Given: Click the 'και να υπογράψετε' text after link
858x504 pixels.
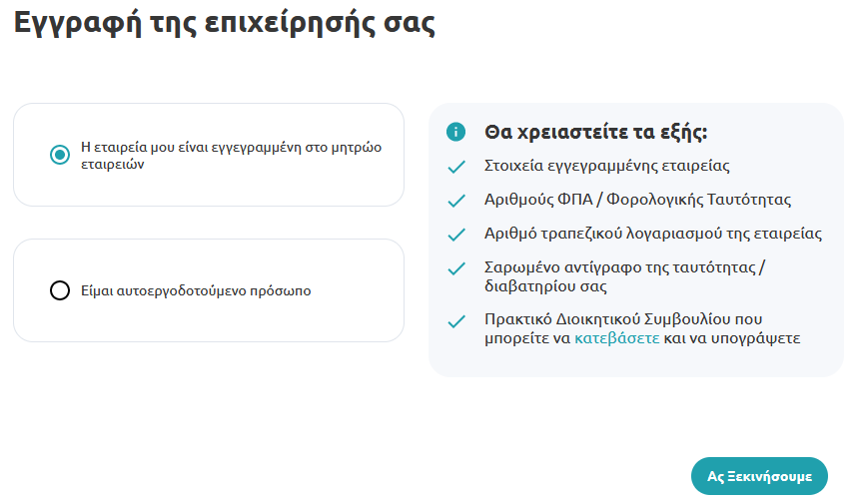Looking at the screenshot, I should coord(732,338).
